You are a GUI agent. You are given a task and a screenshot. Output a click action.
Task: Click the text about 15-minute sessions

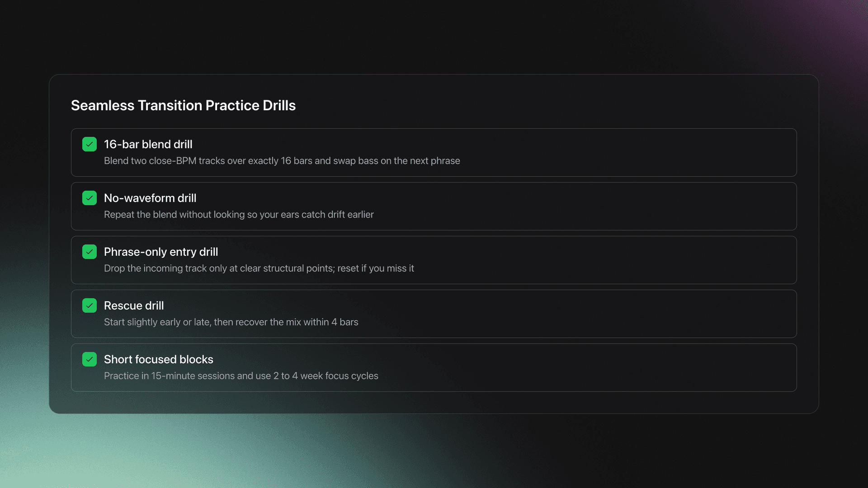coord(241,375)
